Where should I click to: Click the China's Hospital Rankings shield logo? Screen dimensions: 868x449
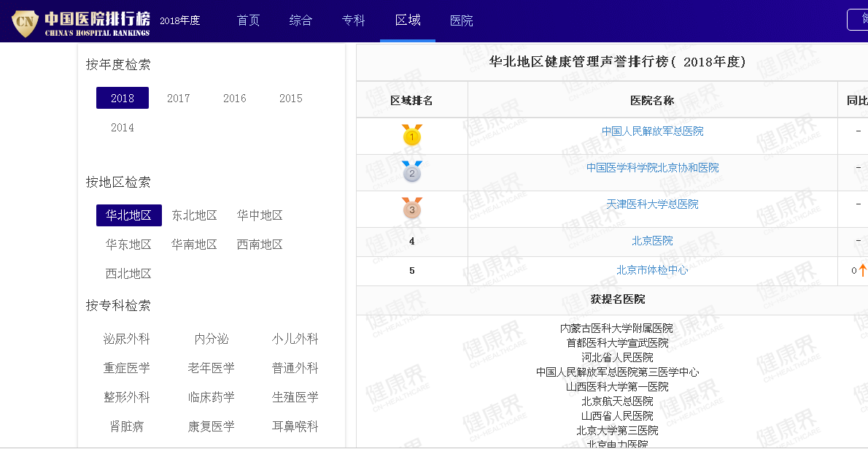click(25, 23)
